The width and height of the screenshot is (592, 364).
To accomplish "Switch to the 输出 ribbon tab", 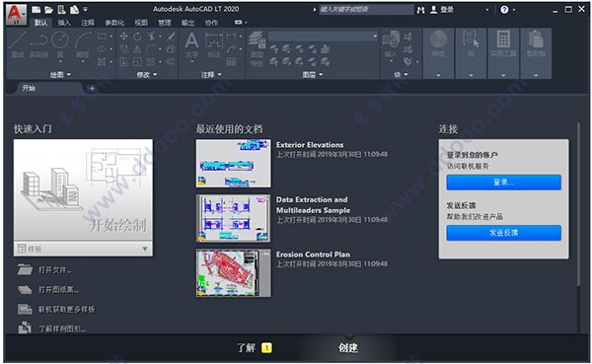I will [x=187, y=23].
